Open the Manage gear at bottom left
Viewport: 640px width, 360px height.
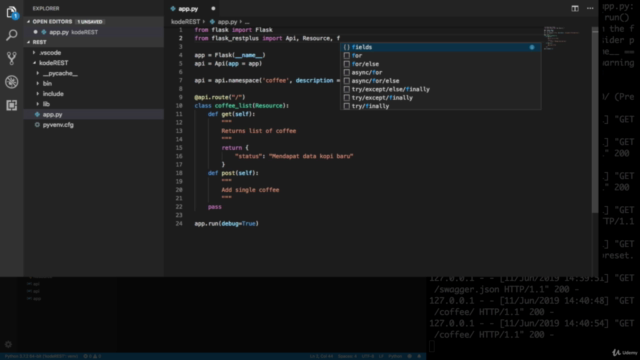[x=8, y=344]
